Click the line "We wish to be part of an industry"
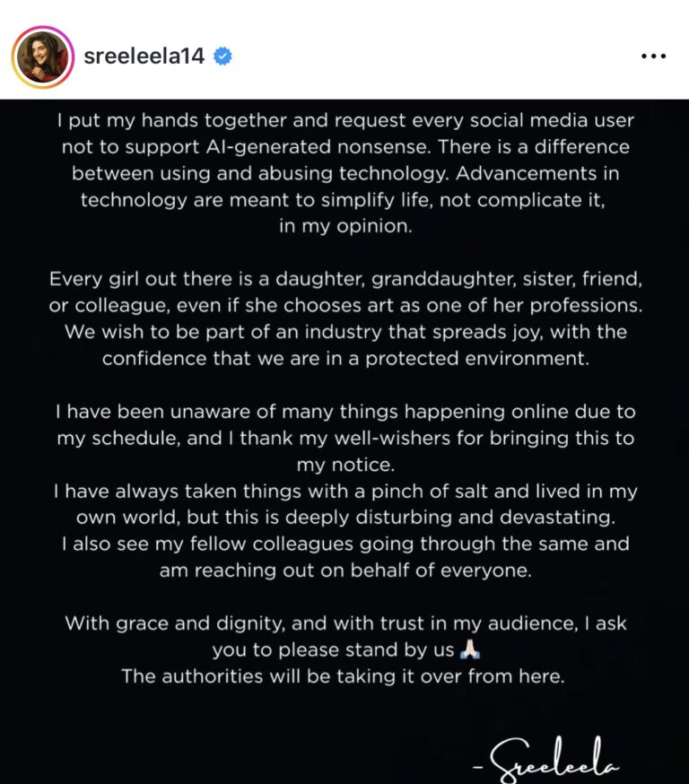The height and width of the screenshot is (784, 689). click(x=345, y=333)
